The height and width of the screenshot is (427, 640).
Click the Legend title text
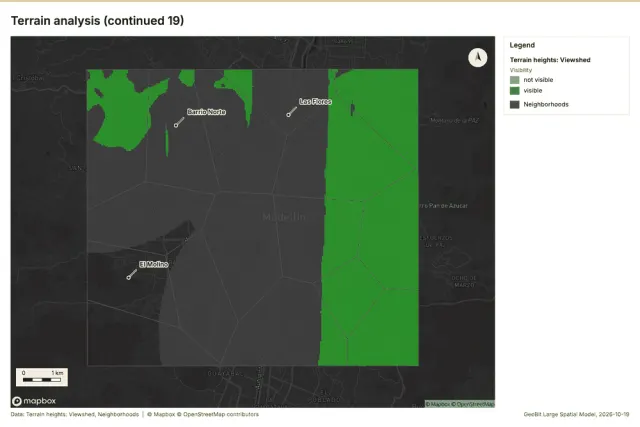coord(522,45)
